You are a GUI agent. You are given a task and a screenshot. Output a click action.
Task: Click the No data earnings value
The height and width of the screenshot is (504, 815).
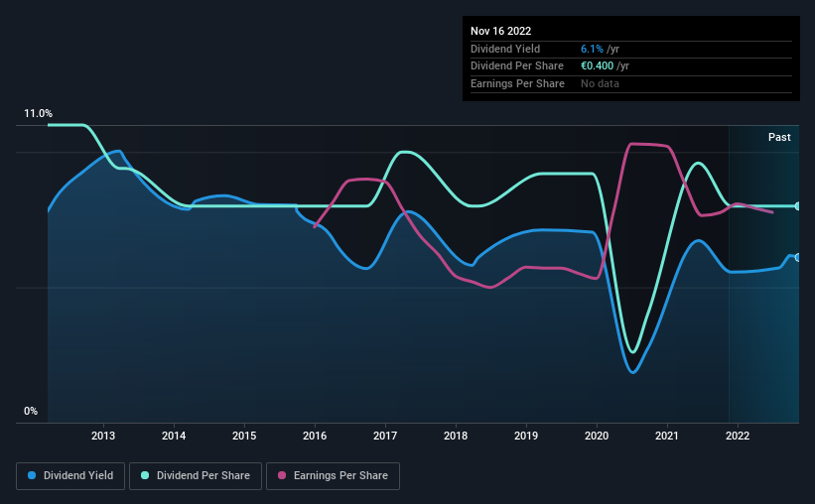tap(600, 83)
